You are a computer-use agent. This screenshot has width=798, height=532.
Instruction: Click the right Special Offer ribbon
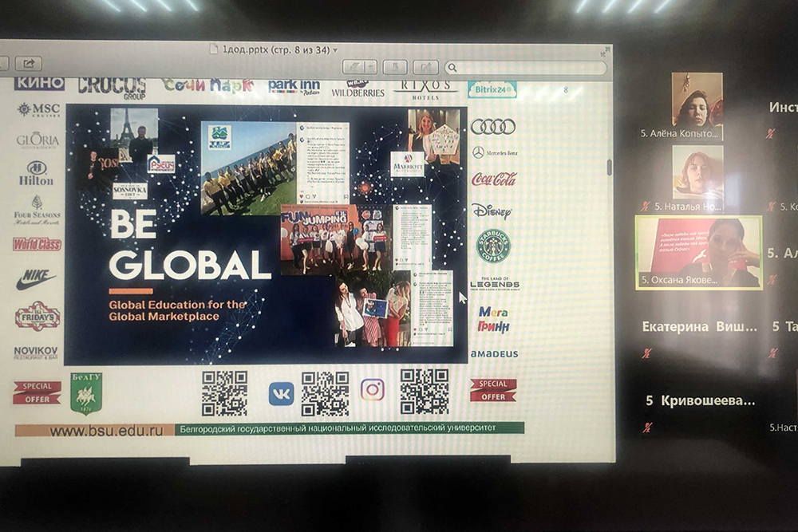pos(492,390)
